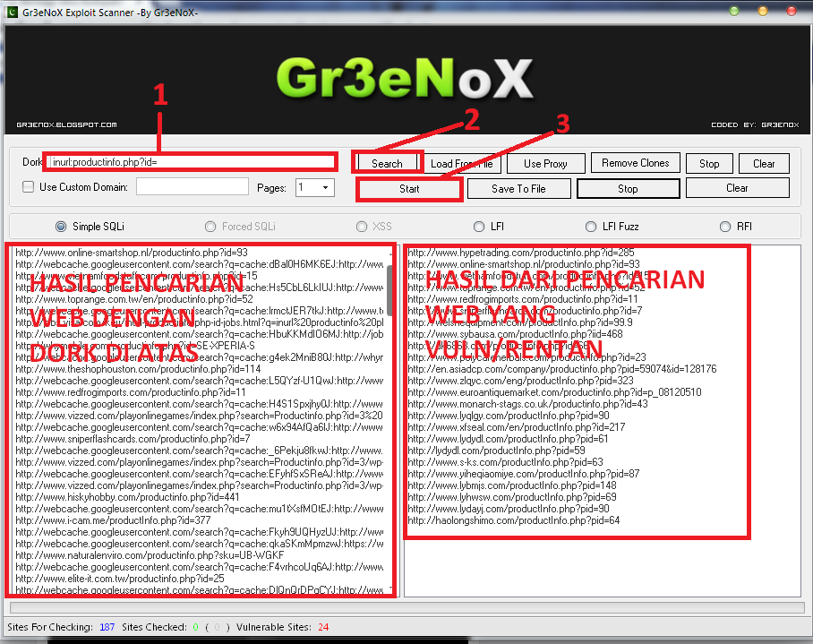Click Clear button in the top button row
The height and width of the screenshot is (644, 813).
(764, 163)
